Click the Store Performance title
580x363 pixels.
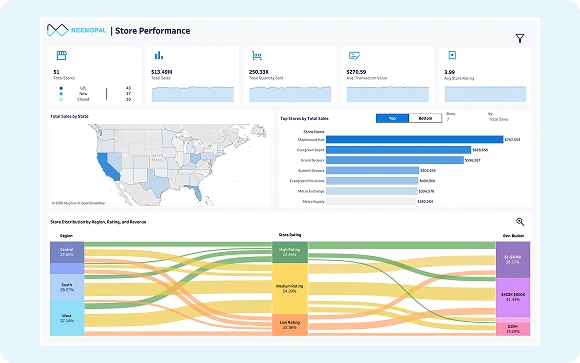(x=152, y=31)
